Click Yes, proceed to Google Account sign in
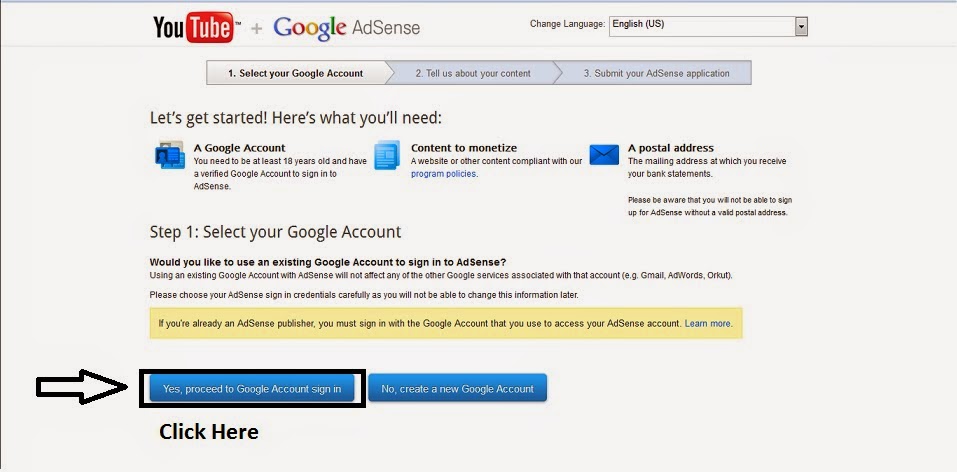Viewport: 957px width, 472px height. click(252, 388)
